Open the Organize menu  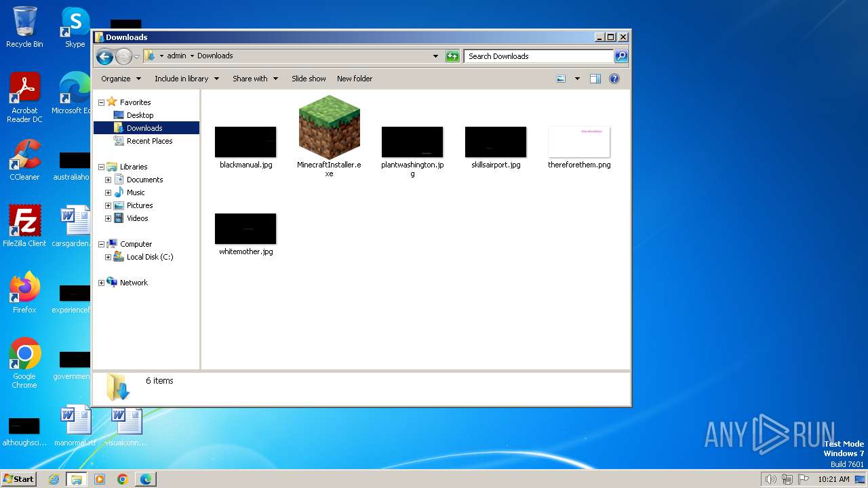121,79
